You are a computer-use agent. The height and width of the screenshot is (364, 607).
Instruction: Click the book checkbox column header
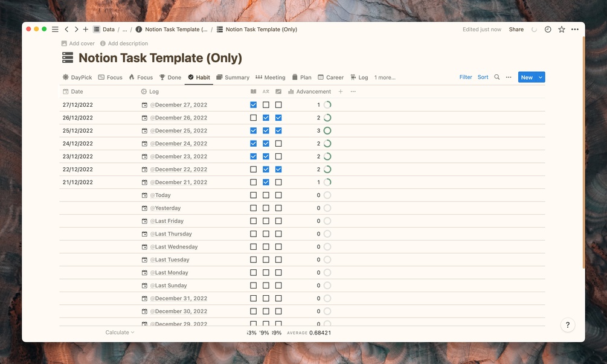253,92
